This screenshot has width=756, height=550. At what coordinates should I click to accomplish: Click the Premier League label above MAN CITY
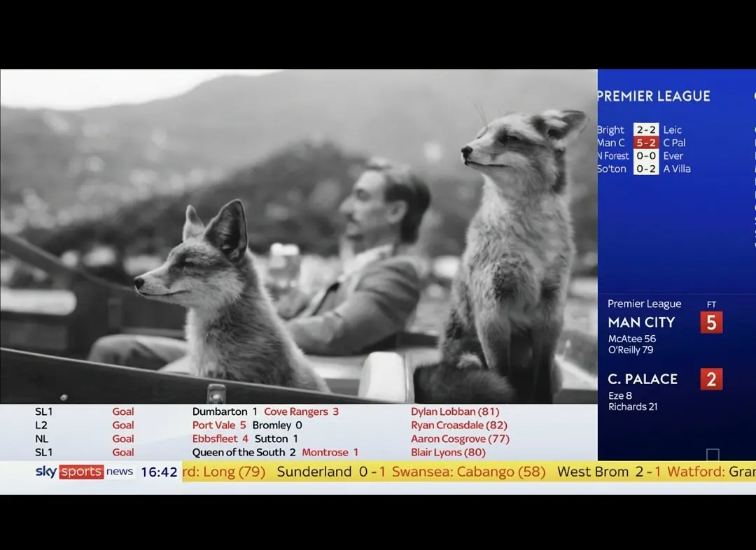[x=644, y=304]
